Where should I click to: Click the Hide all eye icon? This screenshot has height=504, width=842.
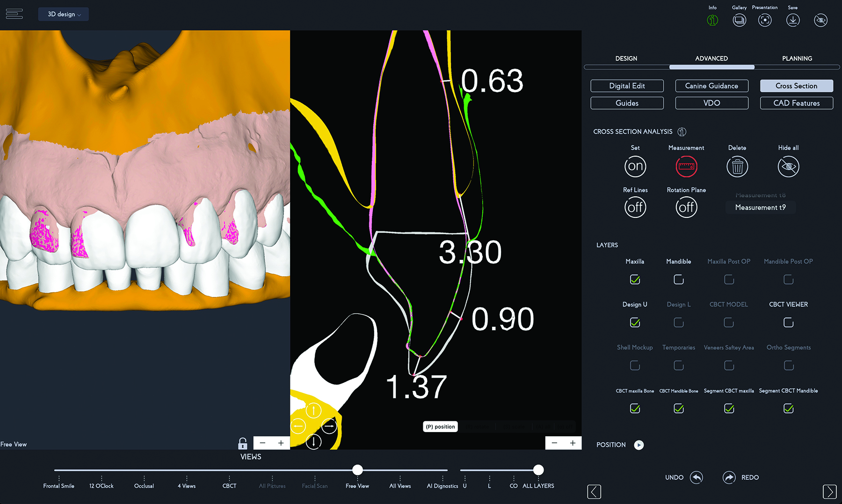788,166
